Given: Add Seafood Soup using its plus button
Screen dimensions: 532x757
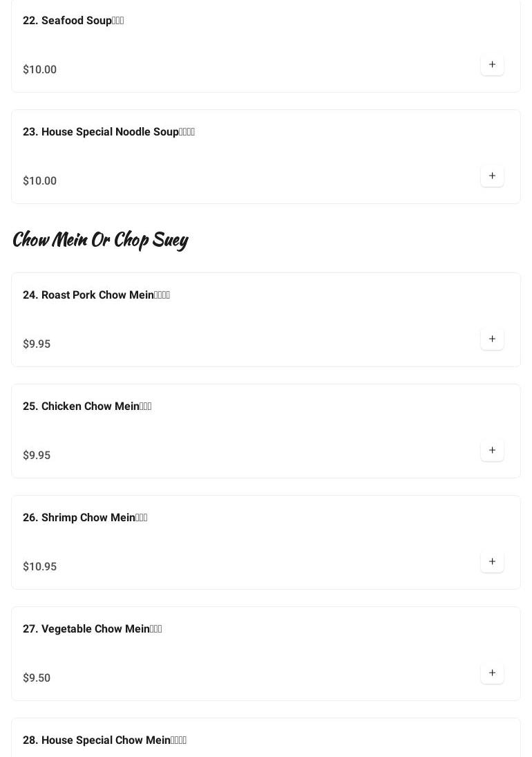Looking at the screenshot, I should click(x=492, y=65).
